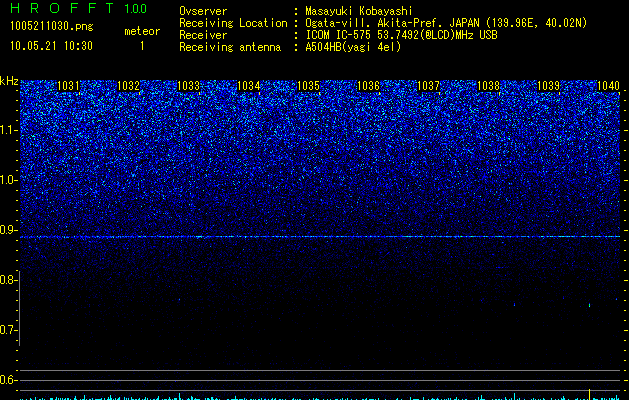The height and width of the screenshot is (400, 629).
Task: Click the 0.9 frequency axis label
Action: [x=8, y=230]
